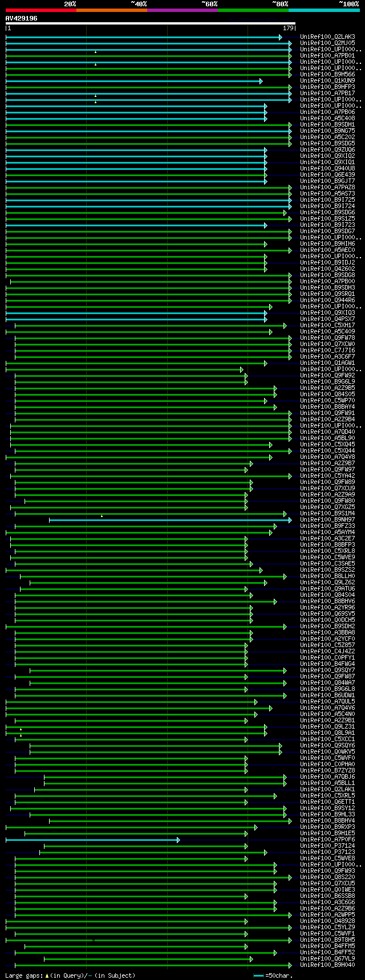Choose hit UniRef100_Q9SRQ1

(x=327, y=294)
